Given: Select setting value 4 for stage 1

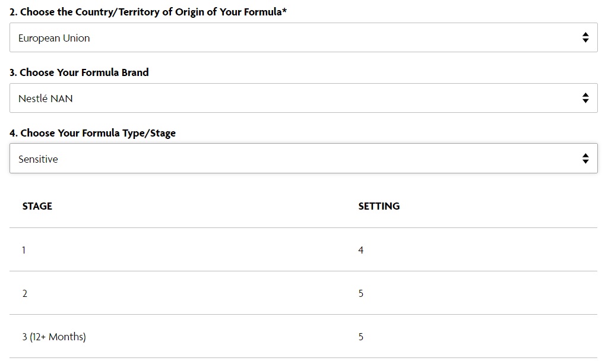Looking at the screenshot, I should (361, 250).
